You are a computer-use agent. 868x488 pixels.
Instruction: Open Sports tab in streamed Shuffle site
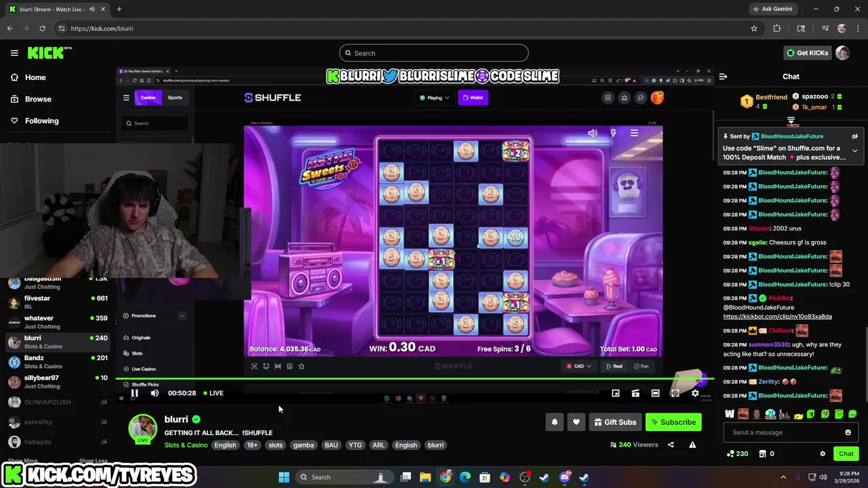tap(175, 98)
